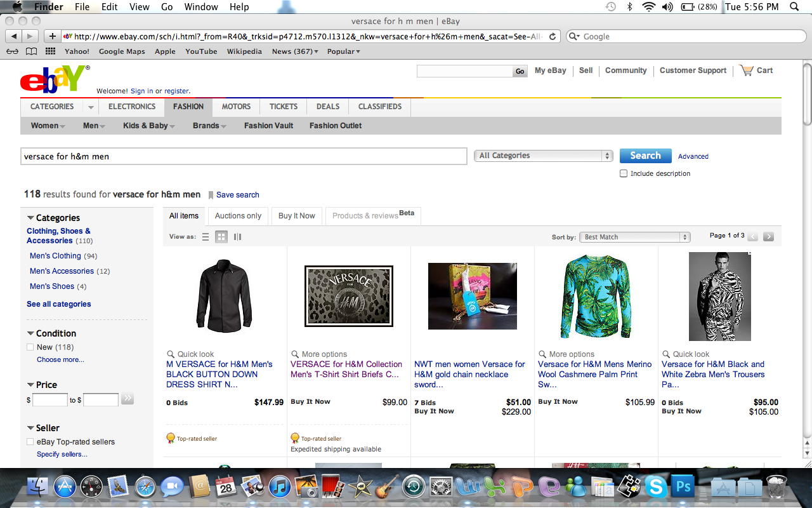Open Photoshop from the dock

684,487
